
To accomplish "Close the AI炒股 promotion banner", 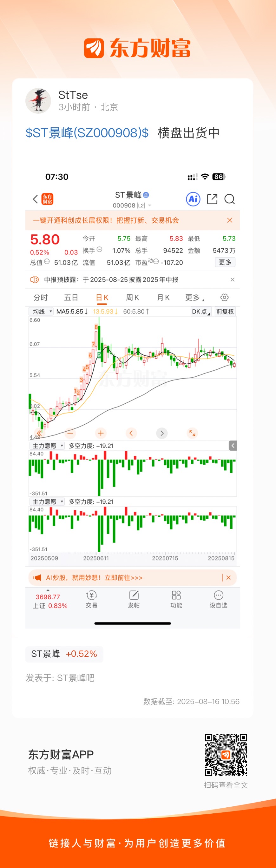I will [x=228, y=577].
